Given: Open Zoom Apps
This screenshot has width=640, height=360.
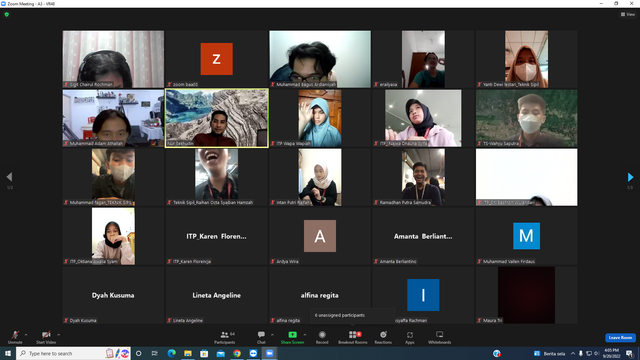Looking at the screenshot, I should tap(410, 337).
